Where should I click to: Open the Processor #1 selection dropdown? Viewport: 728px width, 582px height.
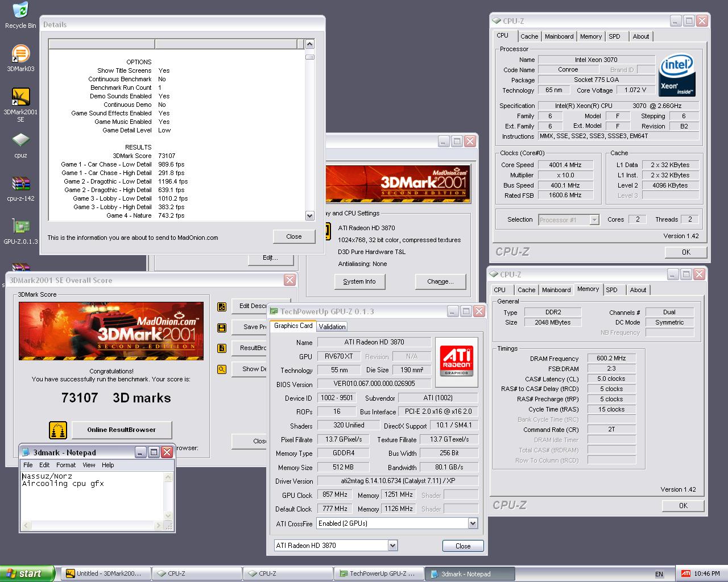(x=594, y=220)
